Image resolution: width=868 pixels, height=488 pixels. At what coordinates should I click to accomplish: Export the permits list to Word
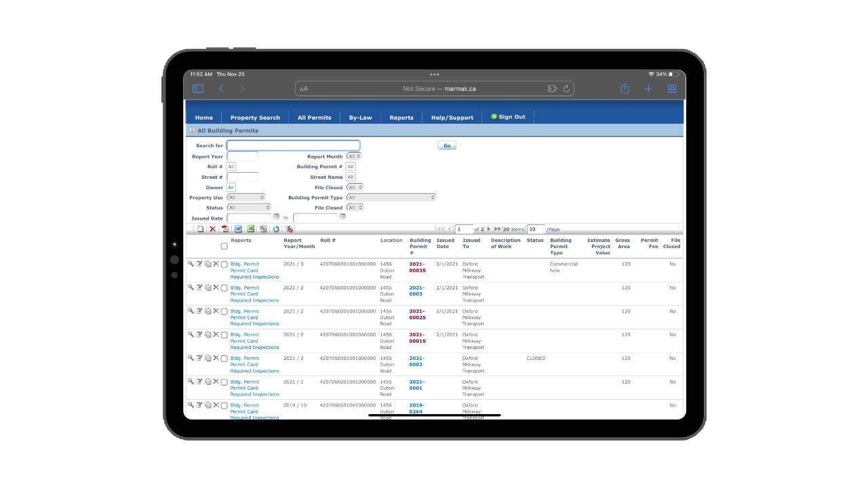(x=238, y=229)
